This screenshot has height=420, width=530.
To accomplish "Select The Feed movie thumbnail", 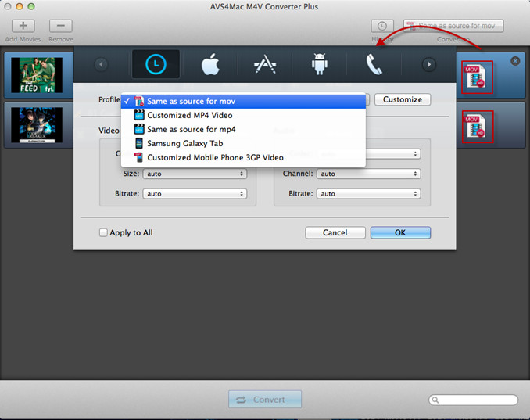I will pos(37,75).
